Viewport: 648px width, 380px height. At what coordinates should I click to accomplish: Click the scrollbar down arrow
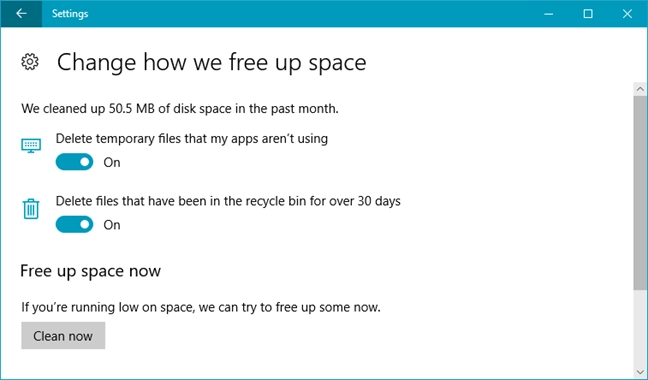641,373
